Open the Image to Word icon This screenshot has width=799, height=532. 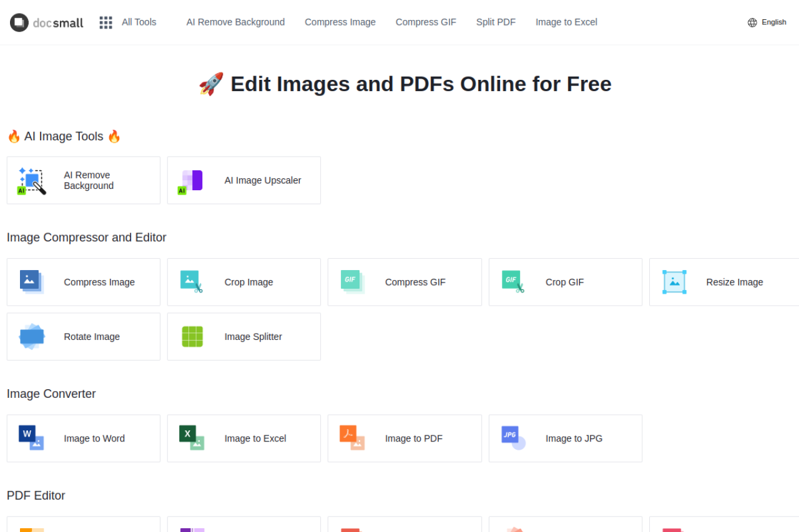(x=31, y=438)
